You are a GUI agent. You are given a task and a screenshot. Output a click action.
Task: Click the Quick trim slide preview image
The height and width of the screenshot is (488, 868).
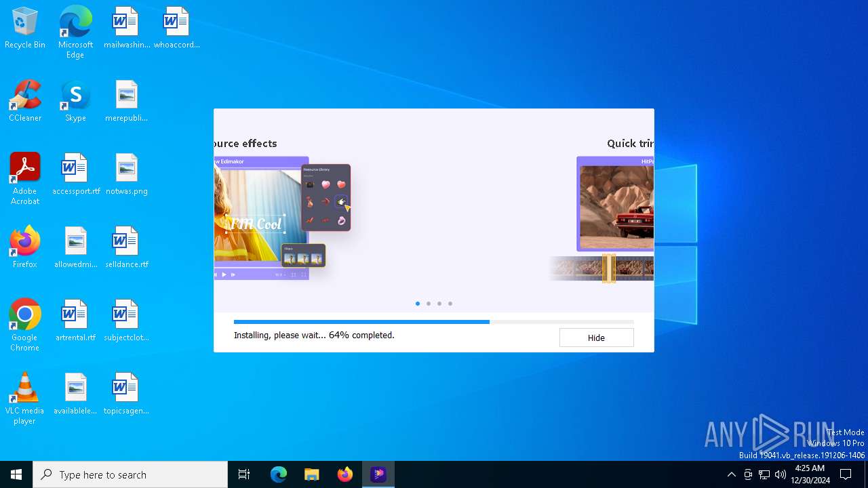(x=602, y=219)
